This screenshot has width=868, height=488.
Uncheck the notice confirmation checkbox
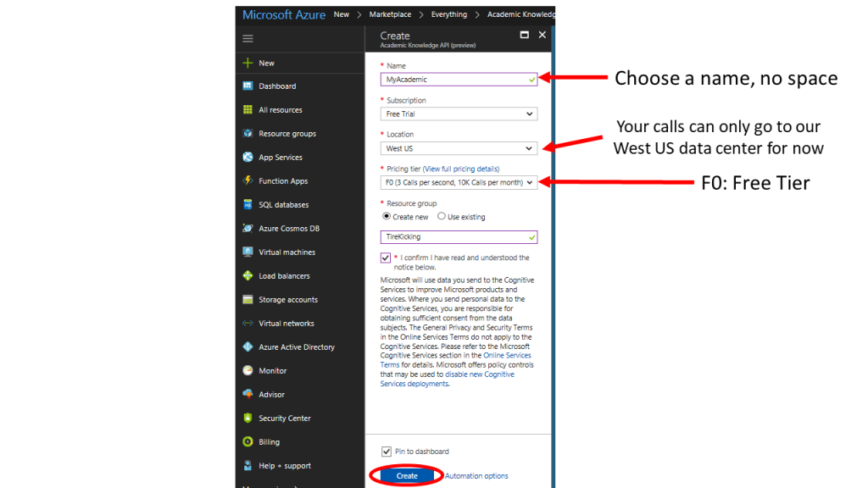[x=386, y=257]
